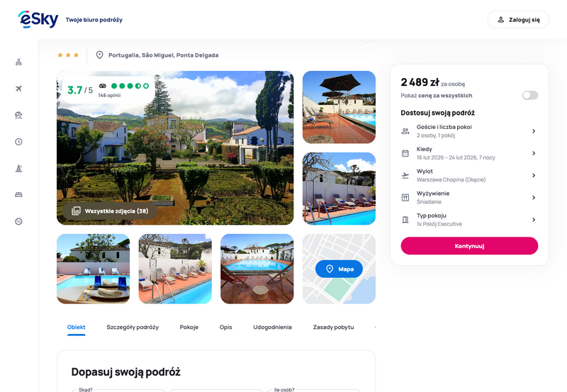Viewport: 567px width, 392px height.
Task: Select the clock last-minute sidebar icon
Action: pyautogui.click(x=19, y=142)
